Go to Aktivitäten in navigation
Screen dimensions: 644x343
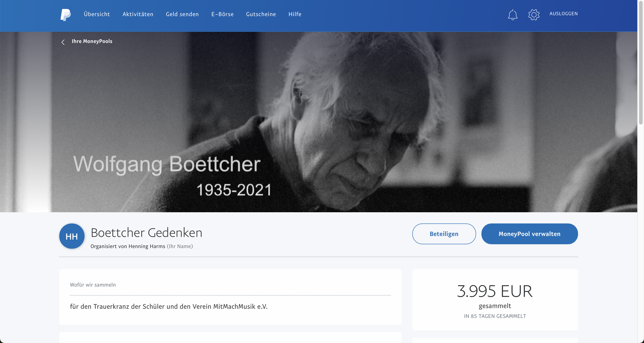click(x=138, y=14)
